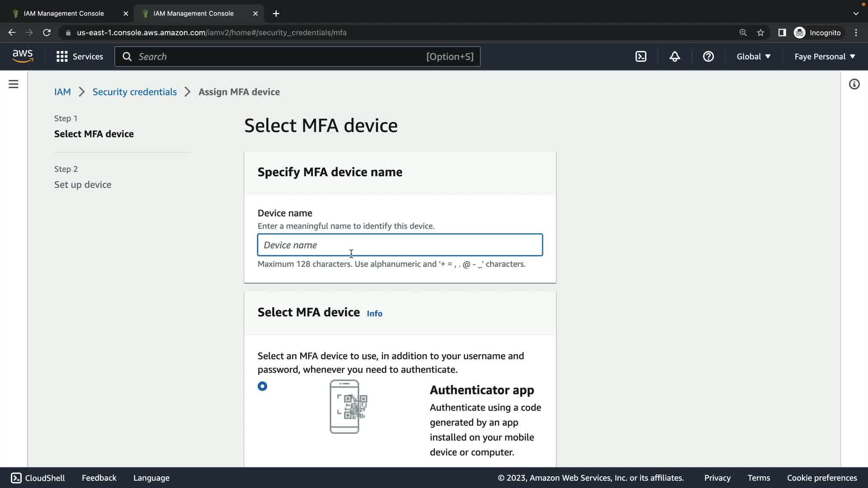This screenshot has height=488, width=868.
Task: Go to Security credentials breadcrumb link
Action: (134, 92)
